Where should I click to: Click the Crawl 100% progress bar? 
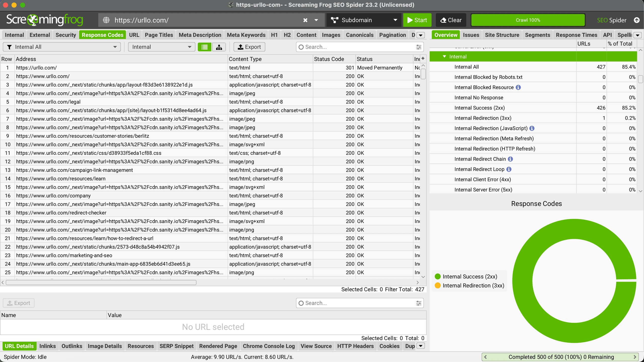tap(528, 20)
